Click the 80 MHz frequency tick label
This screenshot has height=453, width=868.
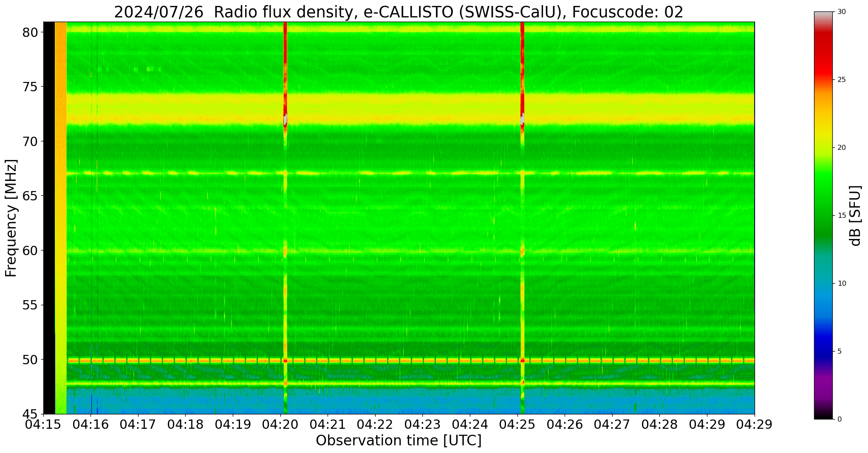(x=30, y=32)
